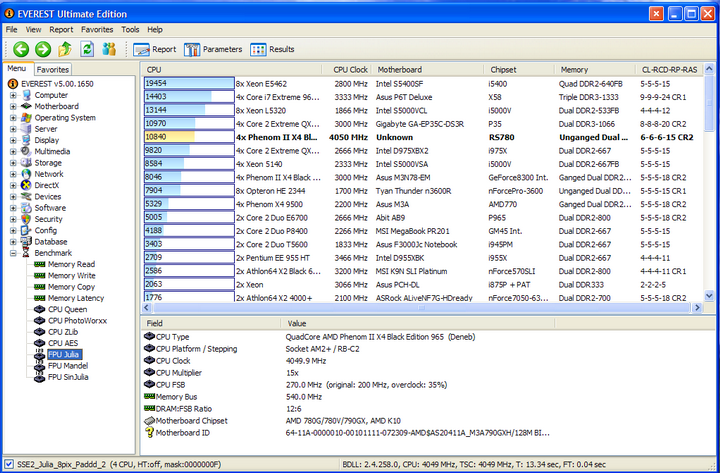
Task: Click the Network globe icon
Action: [x=26, y=174]
